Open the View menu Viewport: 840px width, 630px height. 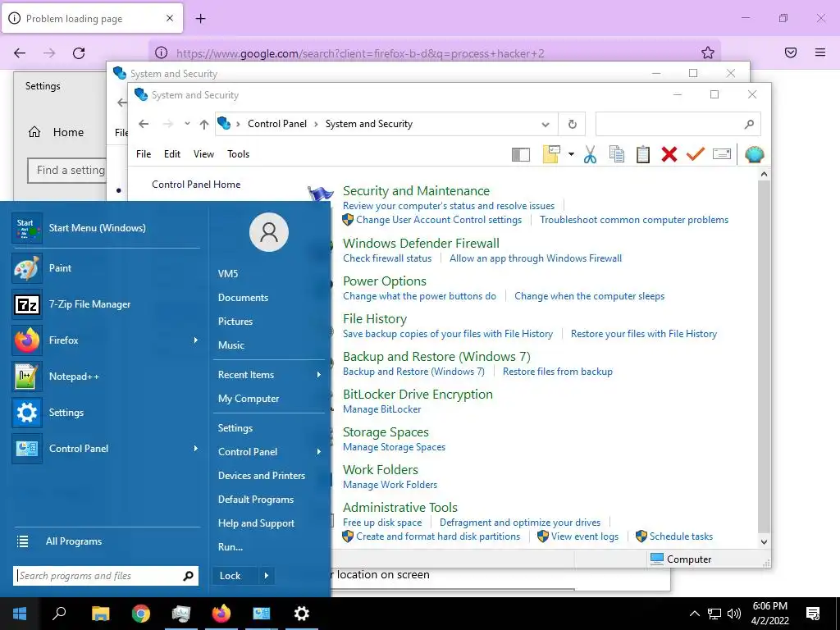coord(203,154)
